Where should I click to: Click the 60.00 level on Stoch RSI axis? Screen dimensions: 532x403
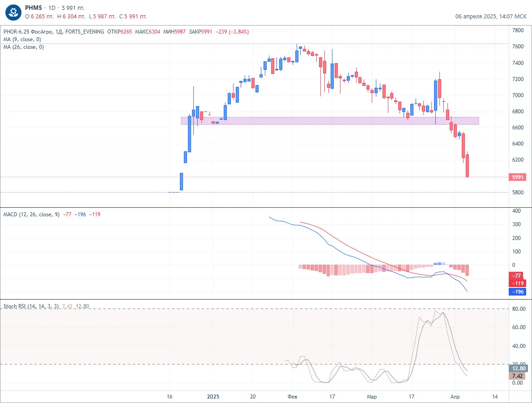[x=519, y=327]
